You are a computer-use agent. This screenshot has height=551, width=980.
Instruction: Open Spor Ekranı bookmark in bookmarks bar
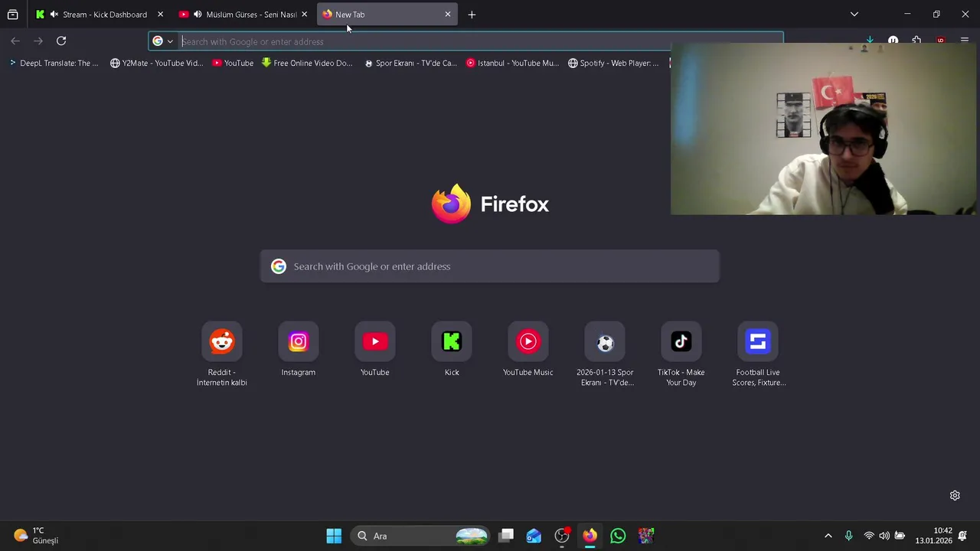[x=410, y=63]
